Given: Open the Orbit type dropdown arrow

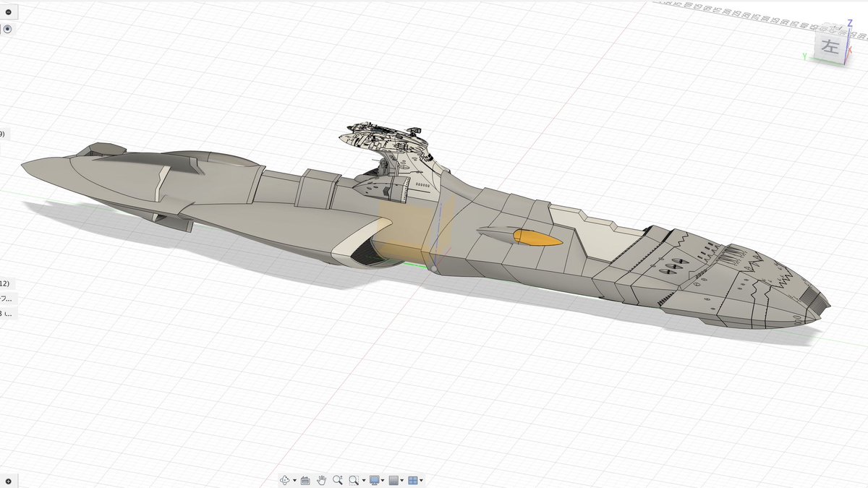Looking at the screenshot, I should (x=294, y=480).
